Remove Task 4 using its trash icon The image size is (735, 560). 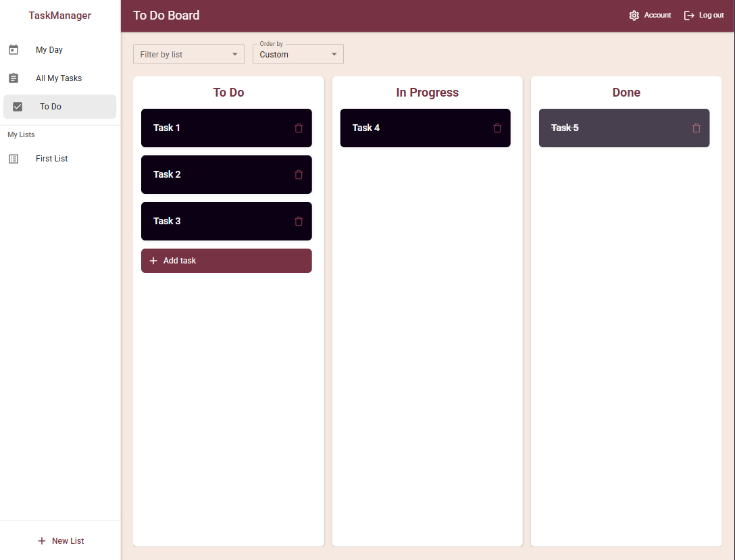point(497,128)
